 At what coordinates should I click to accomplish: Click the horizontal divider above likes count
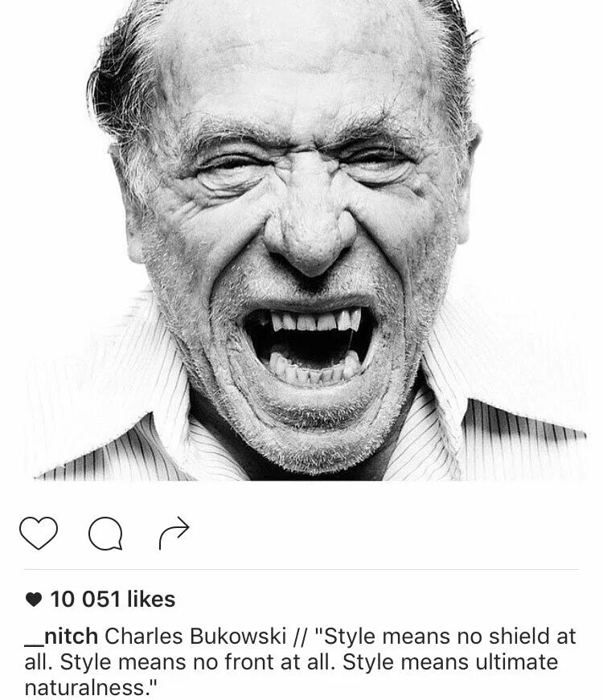pos(301,570)
